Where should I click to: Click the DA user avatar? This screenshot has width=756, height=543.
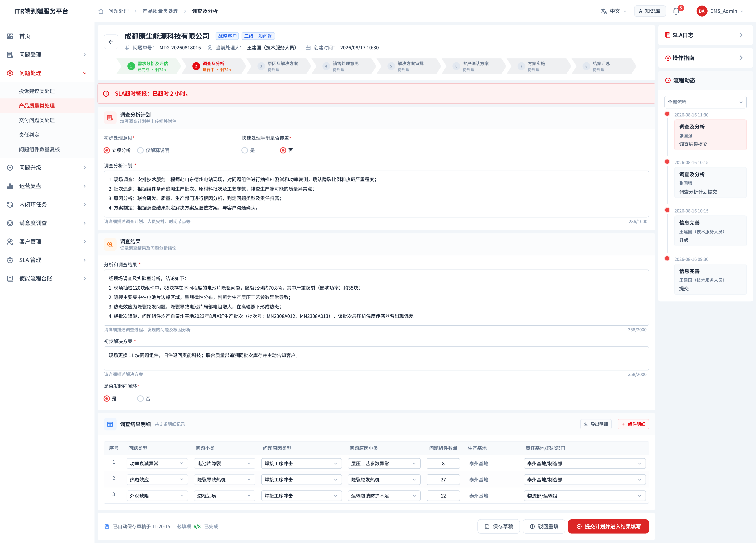click(702, 11)
